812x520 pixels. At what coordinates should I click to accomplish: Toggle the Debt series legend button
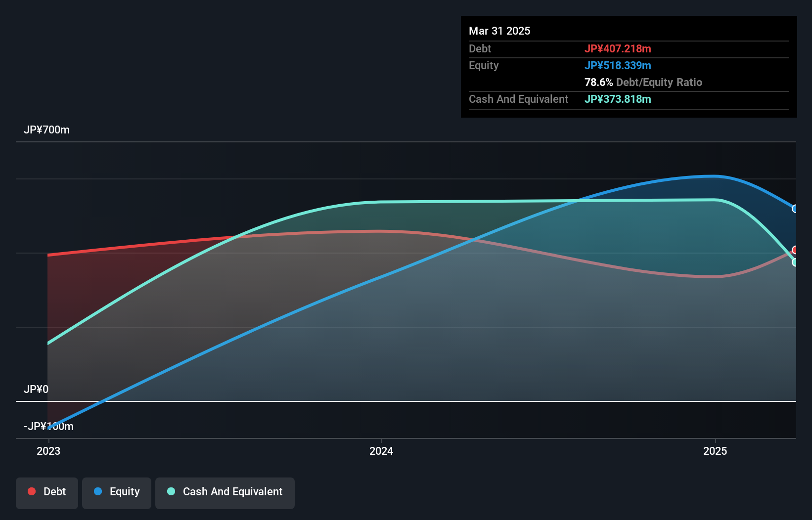point(46,493)
